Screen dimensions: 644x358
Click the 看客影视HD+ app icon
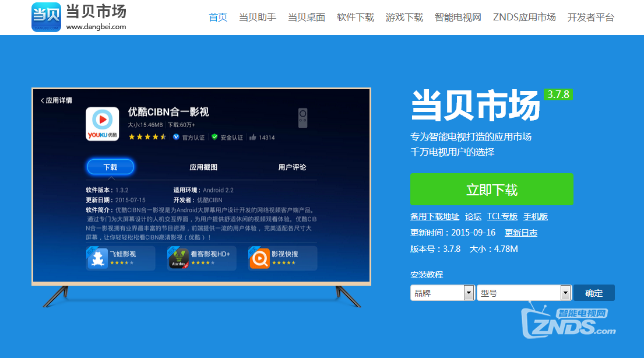(178, 258)
